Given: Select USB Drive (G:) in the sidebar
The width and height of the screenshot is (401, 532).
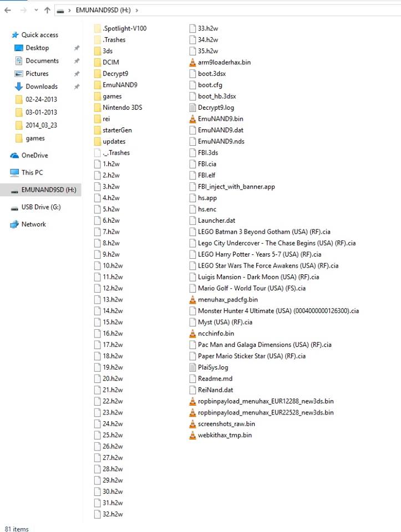Looking at the screenshot, I should (x=40, y=207).
